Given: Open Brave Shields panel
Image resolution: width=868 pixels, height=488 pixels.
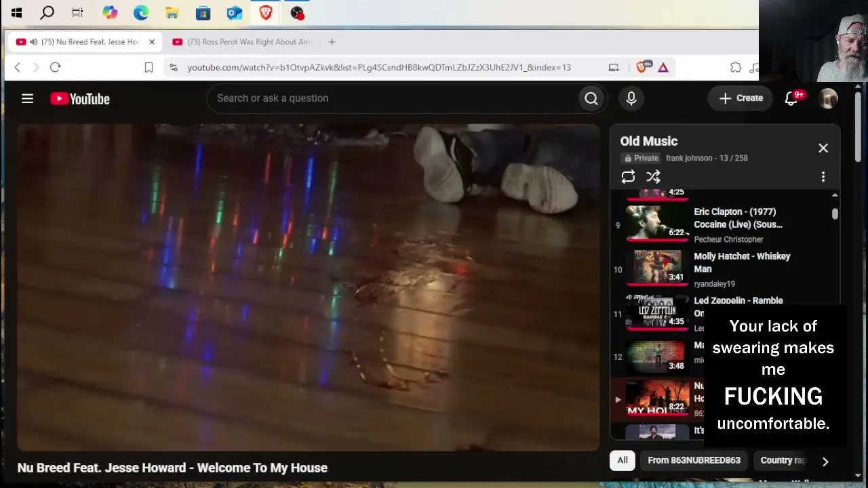Looking at the screenshot, I should 642,66.
